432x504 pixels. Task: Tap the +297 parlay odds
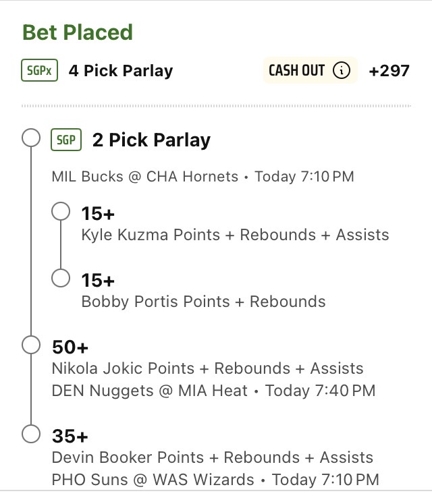click(389, 71)
